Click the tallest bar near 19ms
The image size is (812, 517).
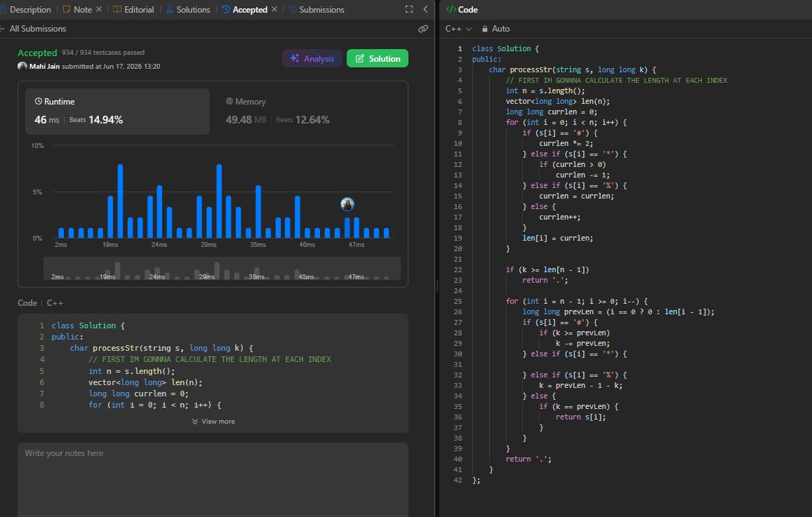pos(120,201)
